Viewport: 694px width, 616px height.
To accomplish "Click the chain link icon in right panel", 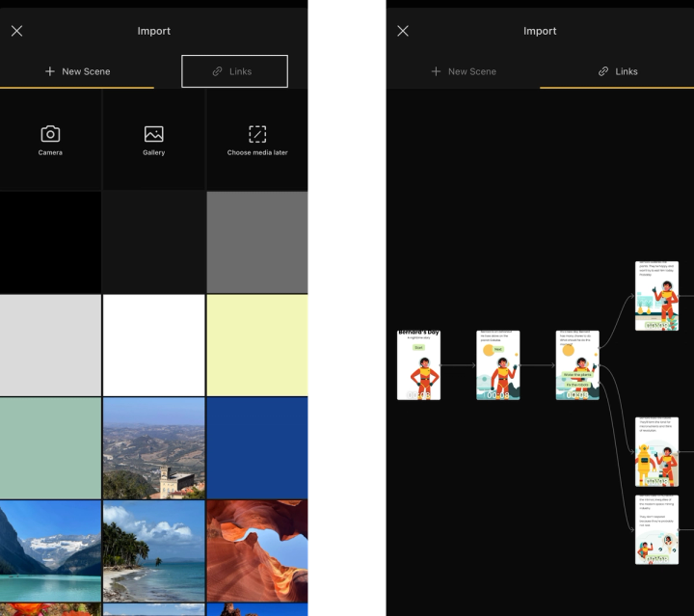I will click(603, 71).
